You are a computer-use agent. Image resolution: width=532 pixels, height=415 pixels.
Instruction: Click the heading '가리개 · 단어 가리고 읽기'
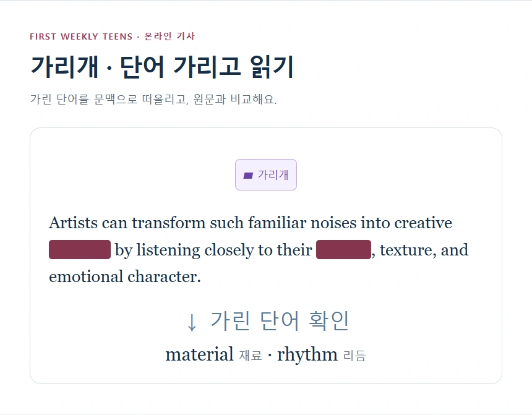162,67
